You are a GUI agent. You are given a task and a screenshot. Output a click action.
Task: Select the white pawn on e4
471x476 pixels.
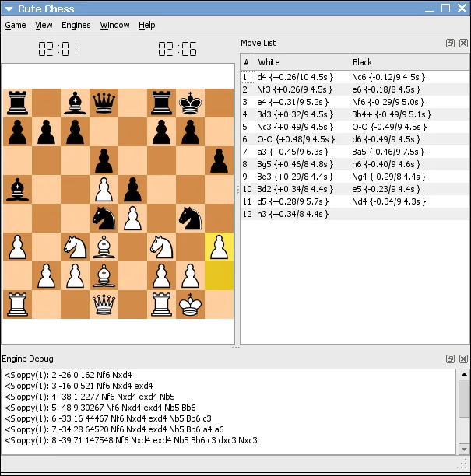133,218
